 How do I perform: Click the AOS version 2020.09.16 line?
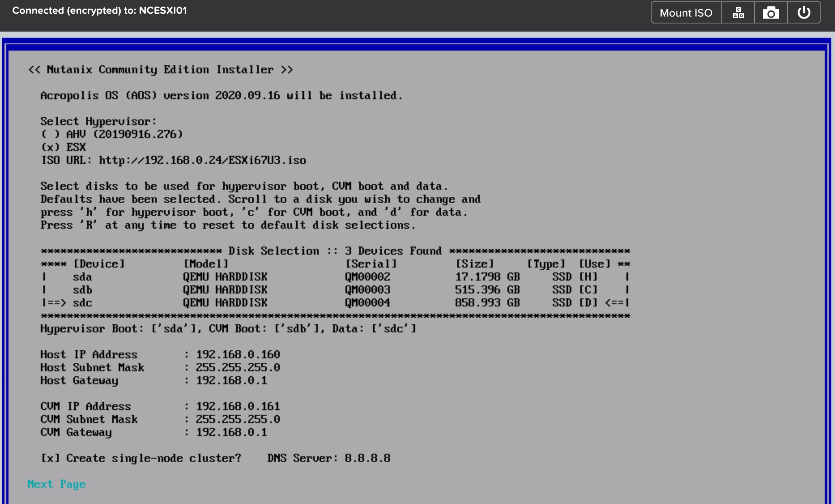[x=222, y=96]
